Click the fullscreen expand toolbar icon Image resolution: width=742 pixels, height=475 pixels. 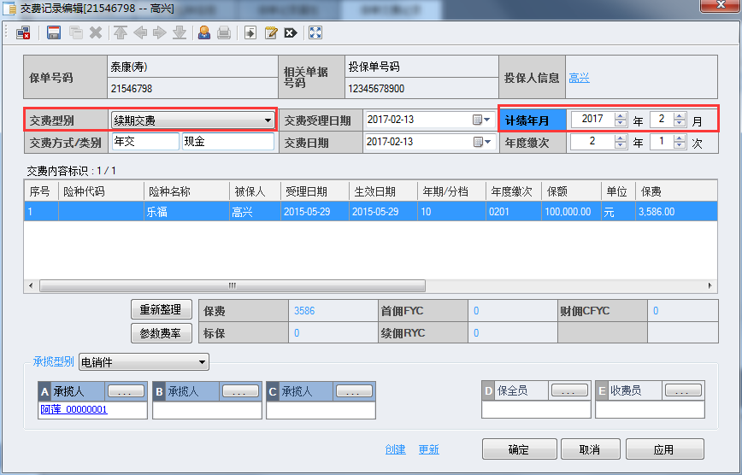point(316,33)
